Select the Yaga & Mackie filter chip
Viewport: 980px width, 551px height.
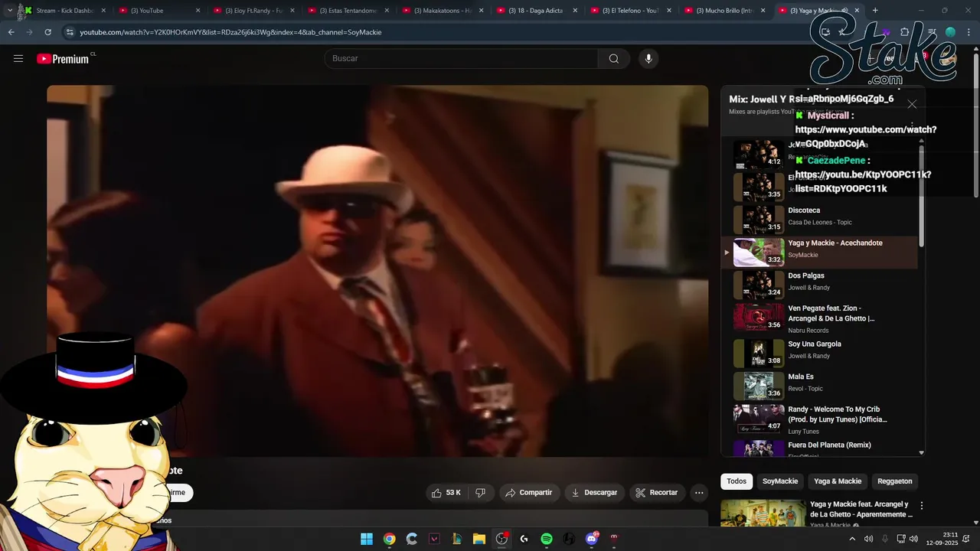click(838, 481)
